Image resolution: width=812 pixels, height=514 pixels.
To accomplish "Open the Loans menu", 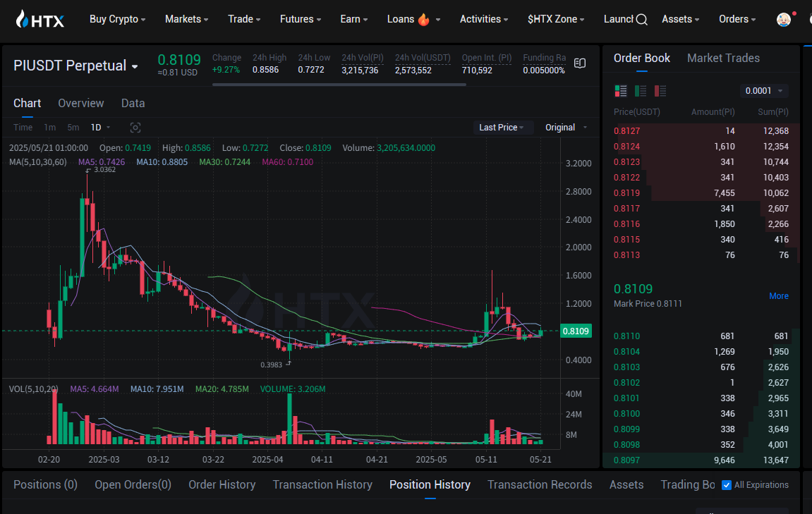I will [x=413, y=19].
